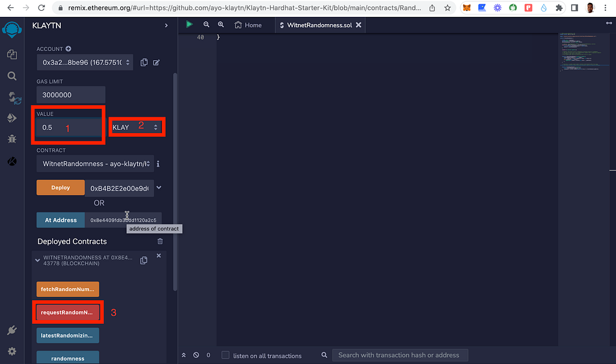
Task: Click the plus icon next to ACCOUNT
Action: coord(69,49)
